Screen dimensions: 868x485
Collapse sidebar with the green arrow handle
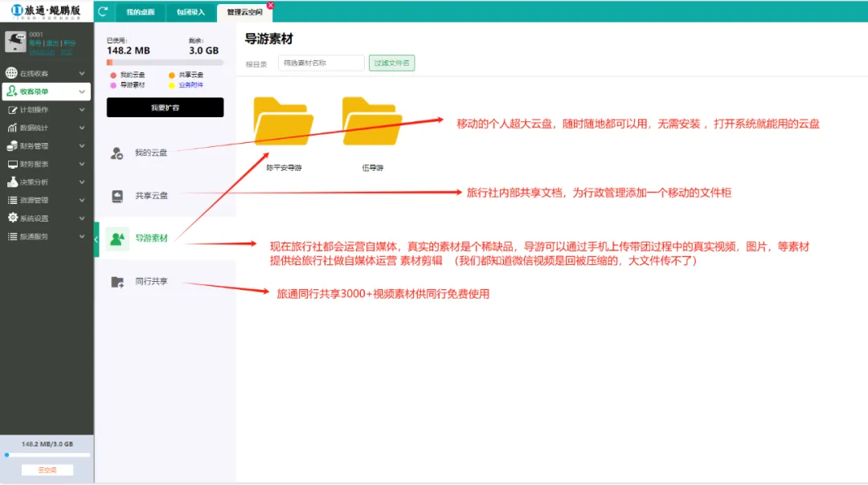click(96, 239)
